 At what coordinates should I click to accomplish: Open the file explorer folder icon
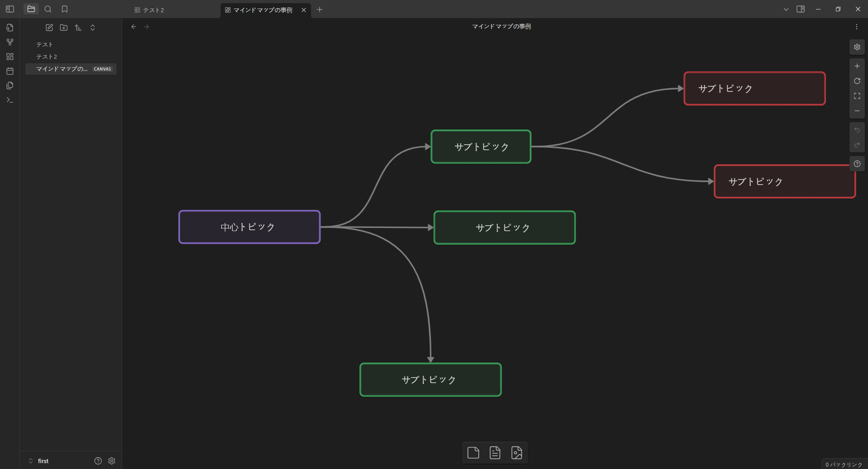coord(31,9)
